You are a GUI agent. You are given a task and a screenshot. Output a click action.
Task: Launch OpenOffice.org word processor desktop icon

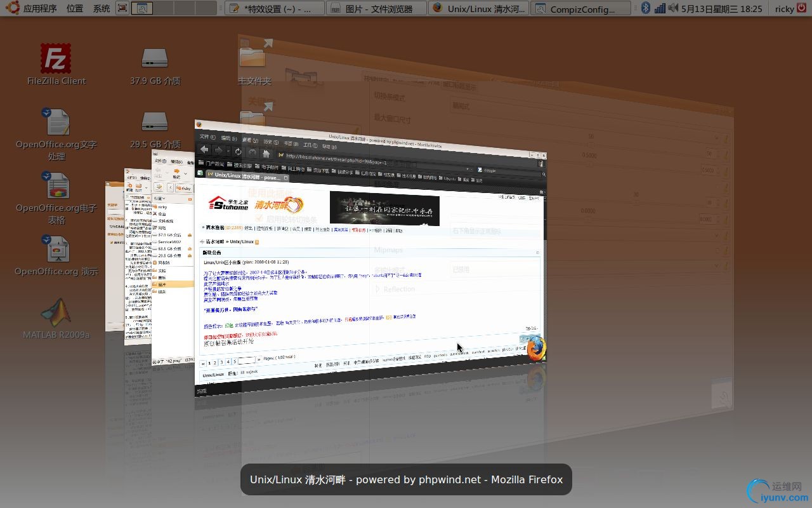point(56,134)
